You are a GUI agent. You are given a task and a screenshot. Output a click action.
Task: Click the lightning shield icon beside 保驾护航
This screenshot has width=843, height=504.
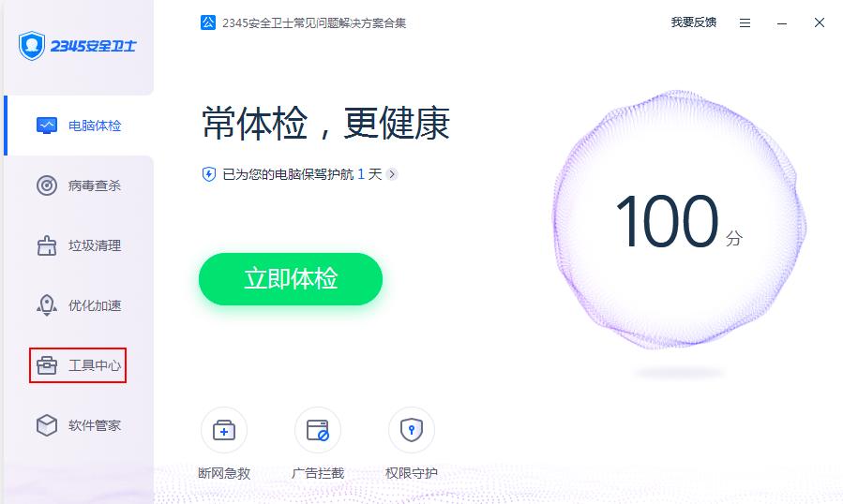(208, 174)
